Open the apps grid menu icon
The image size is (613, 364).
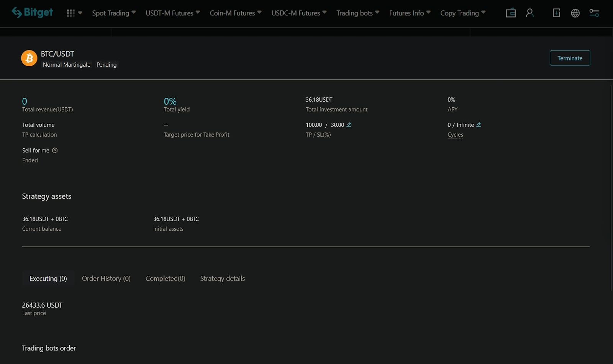pyautogui.click(x=71, y=13)
